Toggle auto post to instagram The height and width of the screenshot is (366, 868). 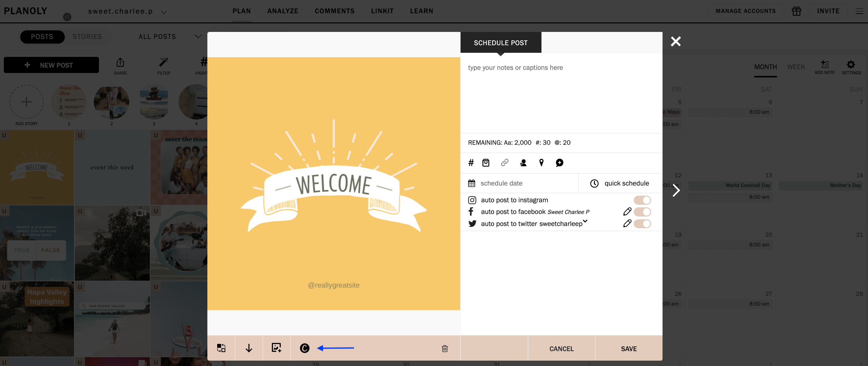(642, 200)
